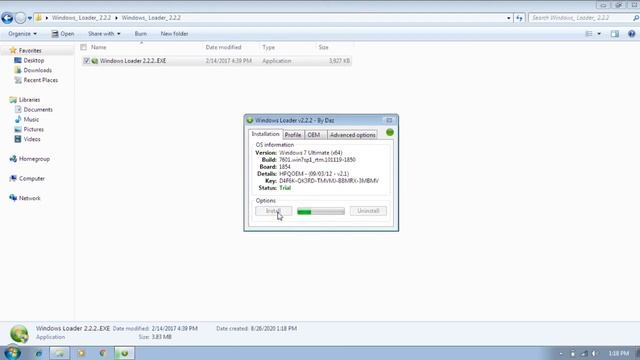Click the second Windows_Loader_2.2.2 breadcrumb
Image resolution: width=640 pixels, height=360 pixels.
151,18
